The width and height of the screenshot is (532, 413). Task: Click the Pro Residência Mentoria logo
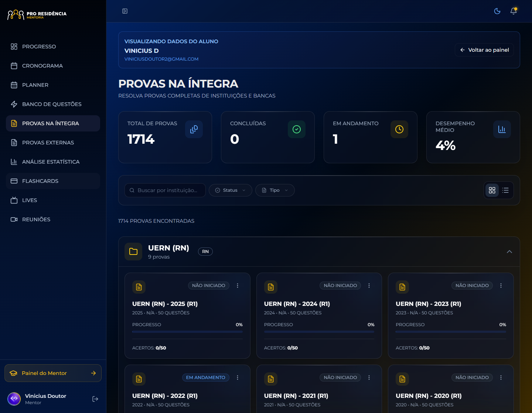37,15
